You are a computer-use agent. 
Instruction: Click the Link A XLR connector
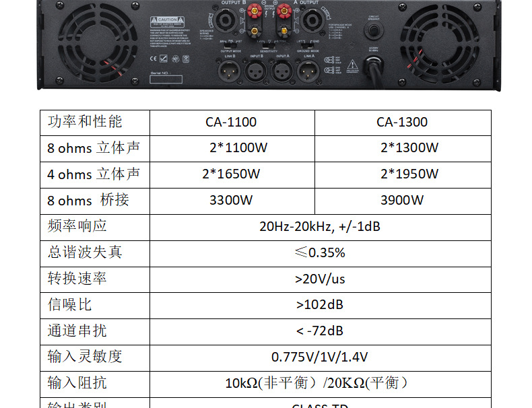[308, 69]
